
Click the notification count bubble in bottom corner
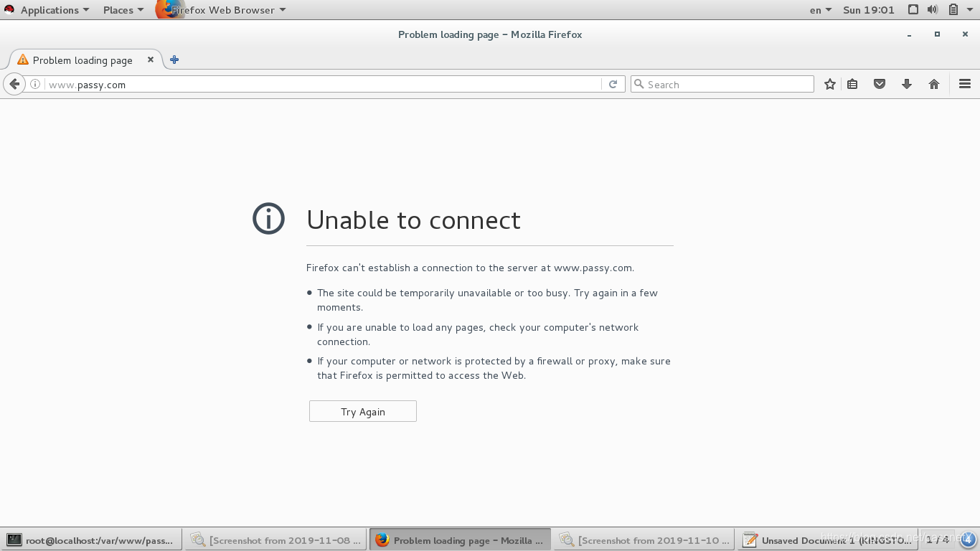pos(968,540)
